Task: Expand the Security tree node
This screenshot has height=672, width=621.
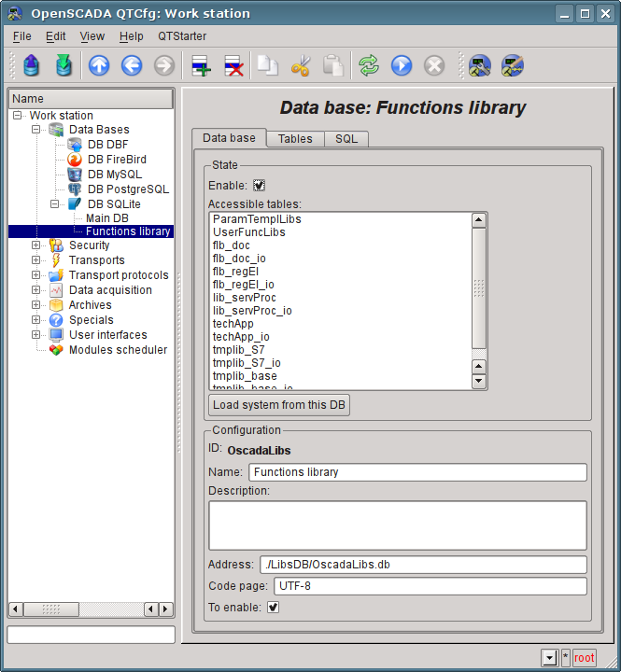Action: [x=36, y=245]
